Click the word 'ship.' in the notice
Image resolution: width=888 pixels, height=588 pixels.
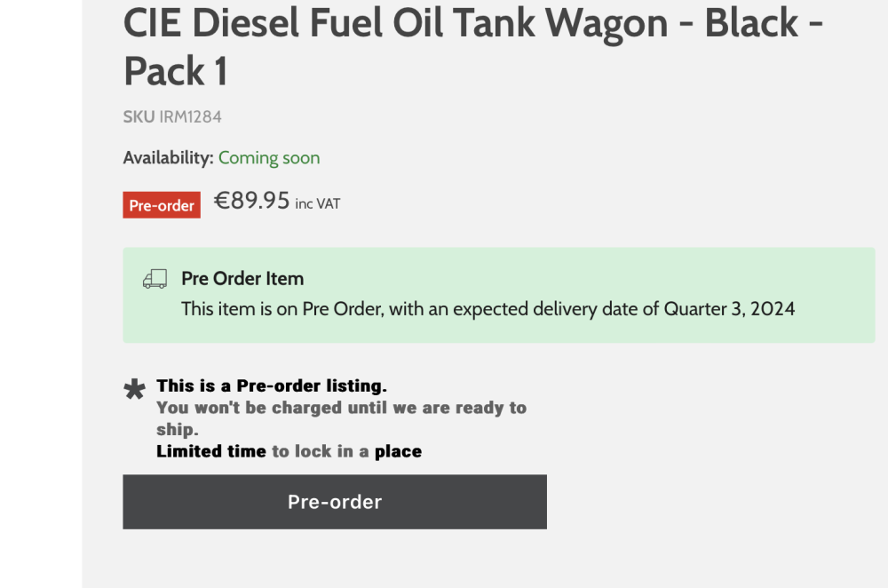178,430
